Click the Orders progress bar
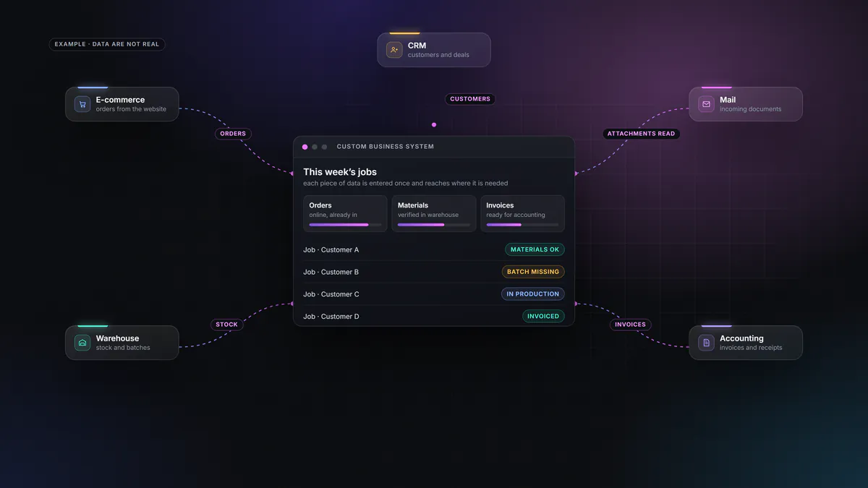 click(x=345, y=225)
